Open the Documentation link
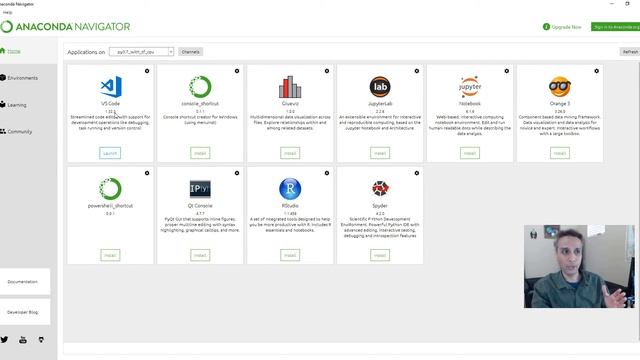Viewport: 640px width, 360px height. click(x=25, y=282)
